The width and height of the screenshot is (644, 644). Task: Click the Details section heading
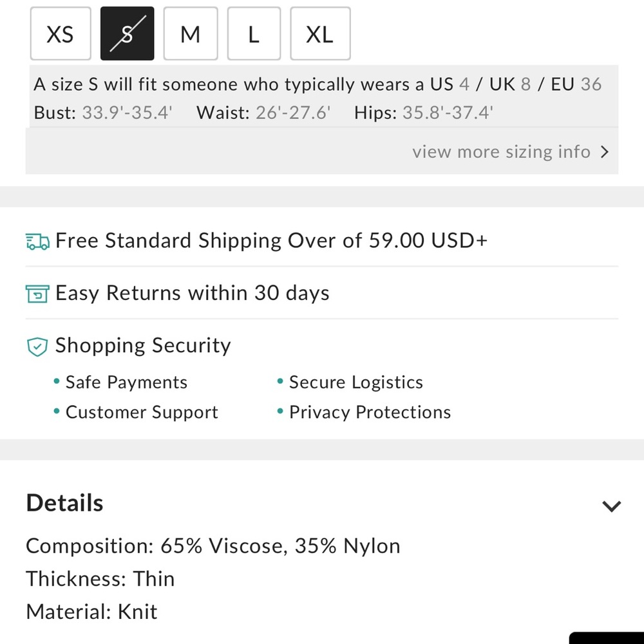[64, 503]
